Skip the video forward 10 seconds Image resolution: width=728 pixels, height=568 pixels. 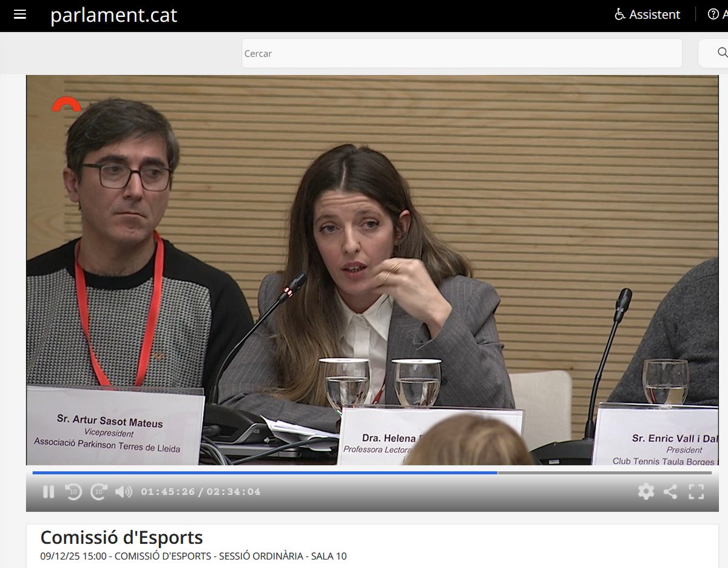[x=99, y=492]
